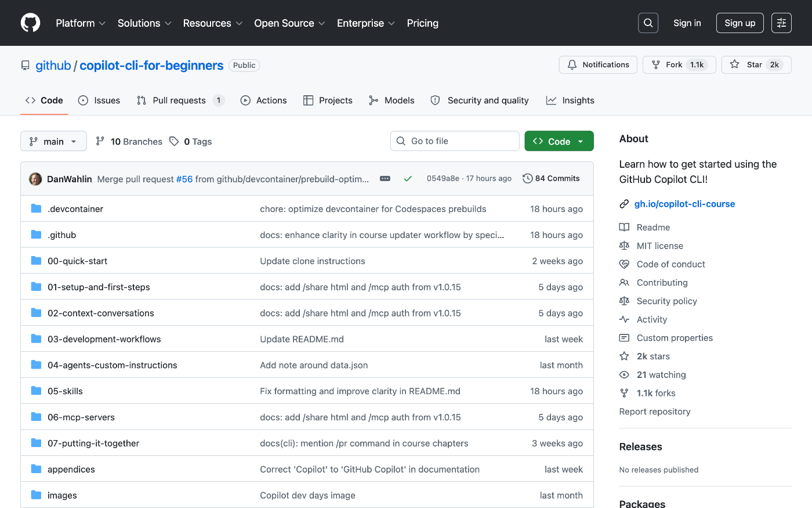This screenshot has width=812, height=508.
Task: Open the Insights tab
Action: coord(570,100)
